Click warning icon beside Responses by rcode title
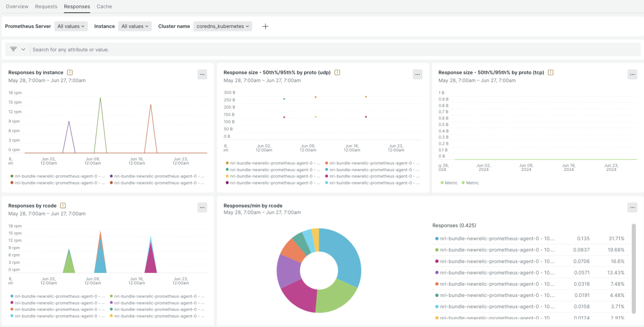This screenshot has height=327, width=644. [63, 205]
